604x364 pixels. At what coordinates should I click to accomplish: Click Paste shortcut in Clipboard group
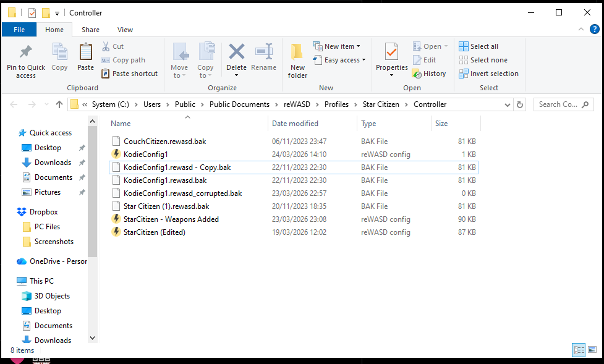pyautogui.click(x=129, y=74)
